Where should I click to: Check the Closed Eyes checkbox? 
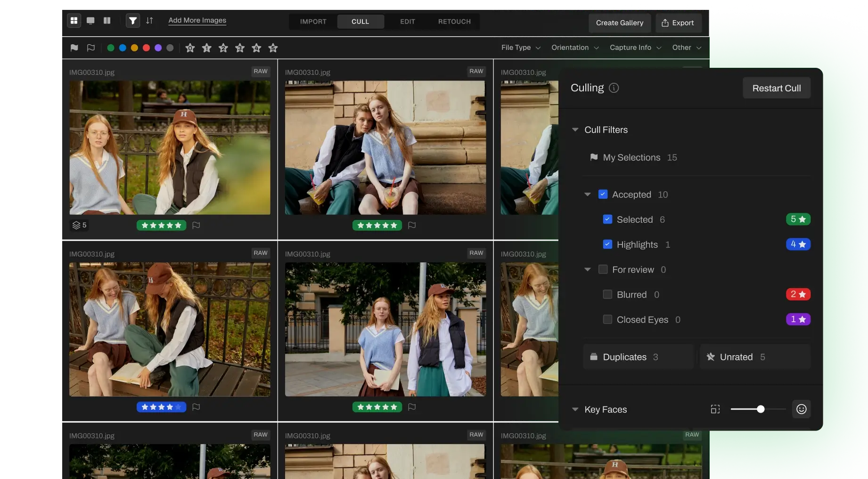[607, 319]
